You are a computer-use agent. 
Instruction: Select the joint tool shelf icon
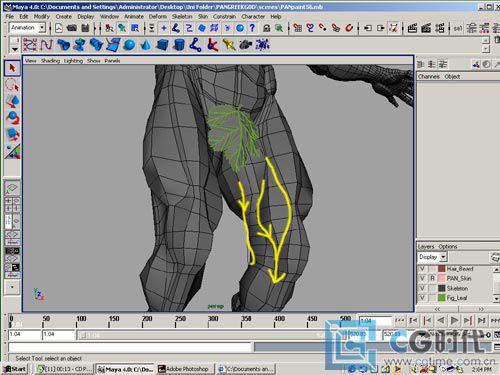(195, 45)
